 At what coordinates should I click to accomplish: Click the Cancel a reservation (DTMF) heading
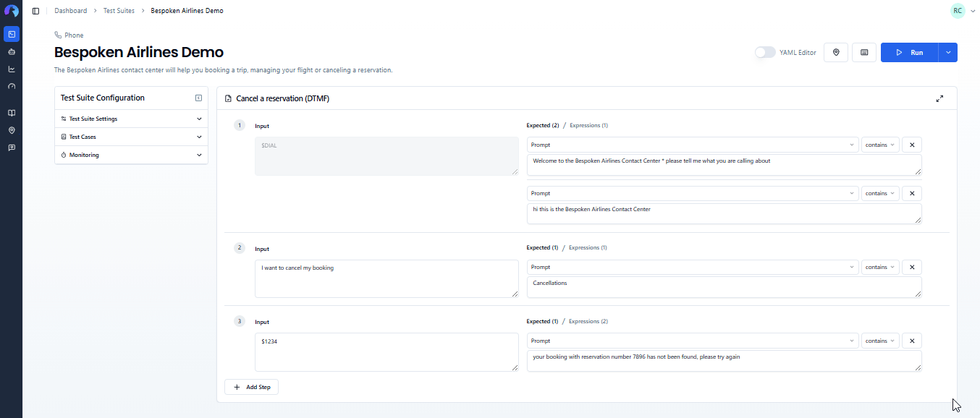tap(282, 98)
